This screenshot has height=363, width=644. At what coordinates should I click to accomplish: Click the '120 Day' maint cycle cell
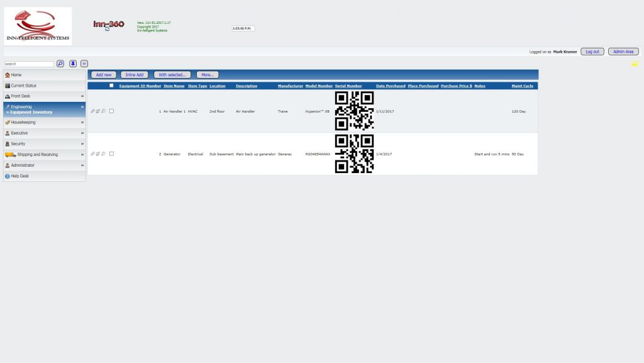519,111
